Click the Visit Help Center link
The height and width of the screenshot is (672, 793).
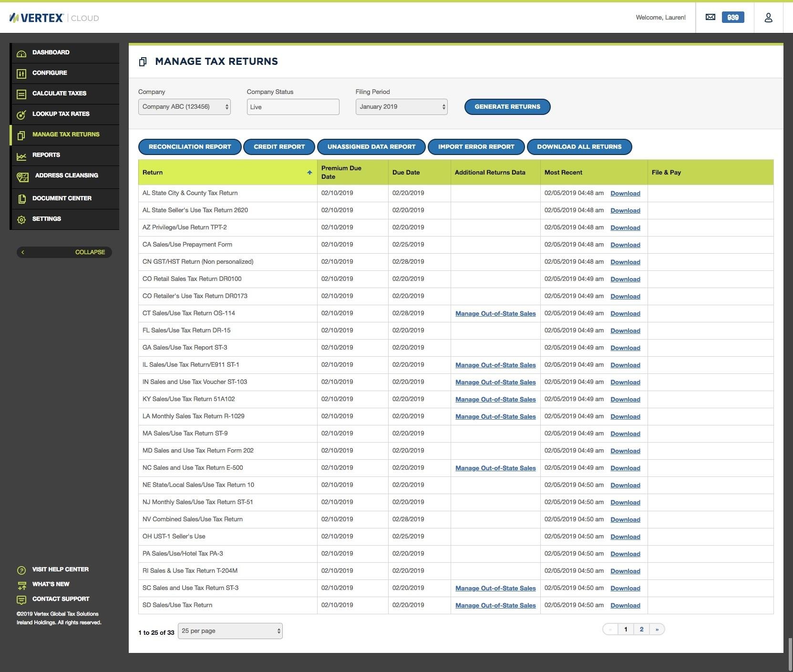pos(61,569)
